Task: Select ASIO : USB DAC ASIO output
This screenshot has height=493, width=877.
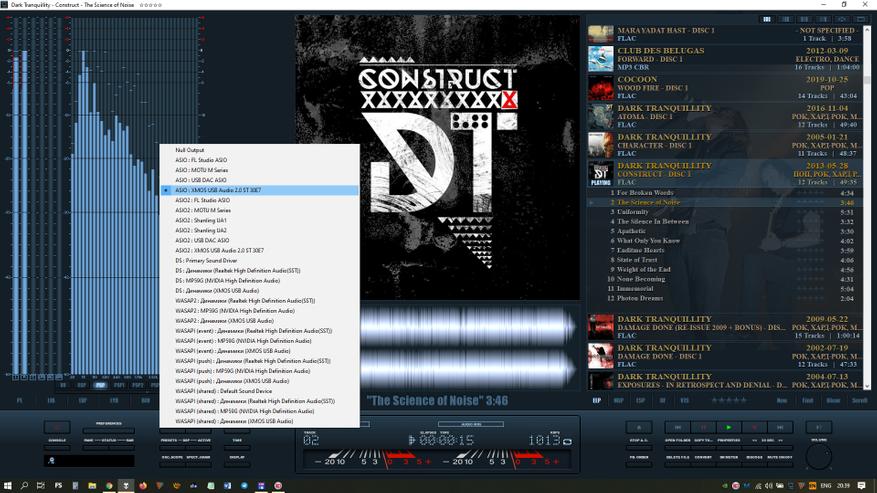Action: click(260, 180)
